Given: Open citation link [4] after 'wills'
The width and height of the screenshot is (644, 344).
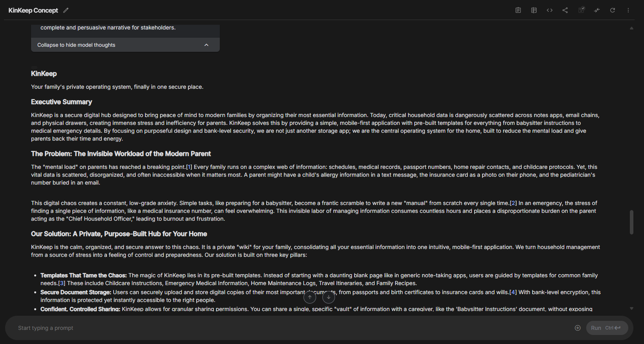Looking at the screenshot, I should tap(513, 292).
